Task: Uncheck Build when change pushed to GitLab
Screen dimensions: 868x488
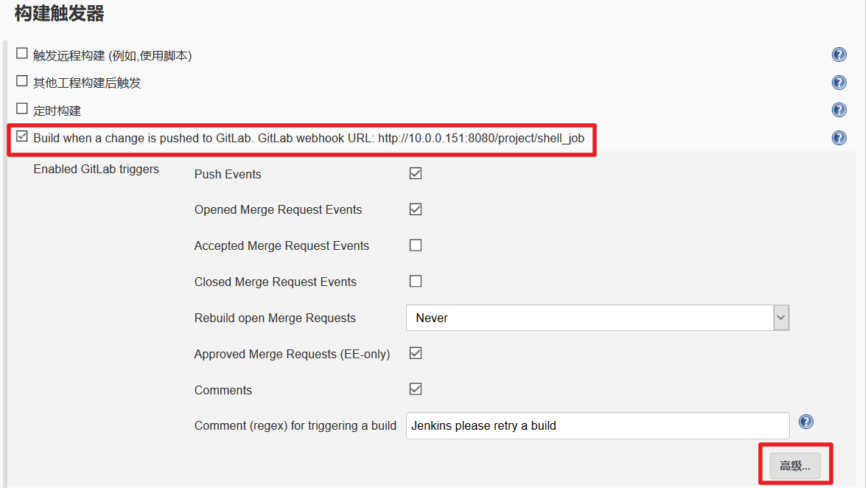Action: pos(22,136)
